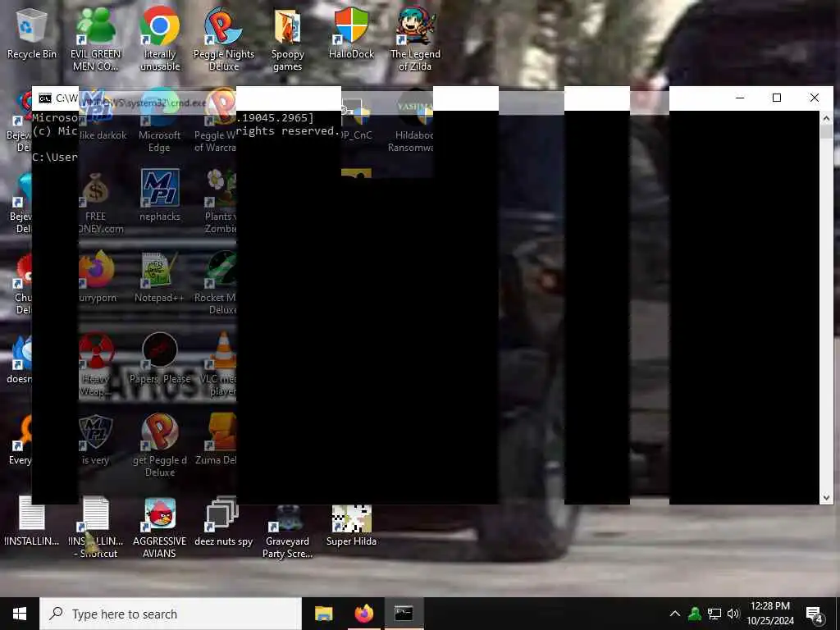
Task: Click the 'Type here to search' box
Action: pyautogui.click(x=171, y=614)
